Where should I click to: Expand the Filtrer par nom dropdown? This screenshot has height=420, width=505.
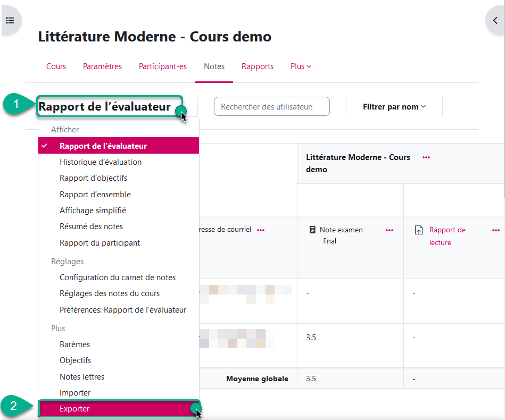coord(394,107)
